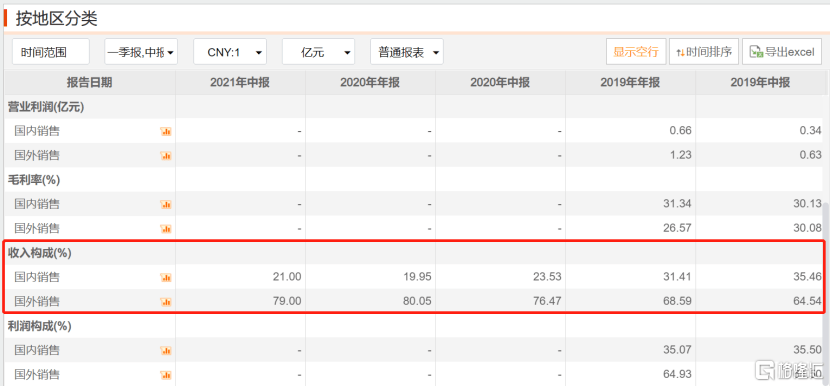Expand the 普通报表 report style dropdown
Screen dimensions: 830x387
[407, 52]
